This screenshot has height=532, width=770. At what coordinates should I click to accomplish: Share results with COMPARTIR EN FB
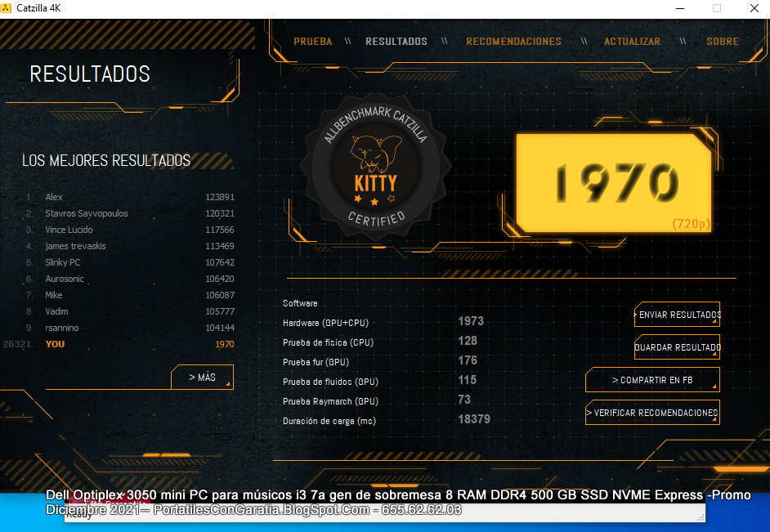tap(652, 380)
